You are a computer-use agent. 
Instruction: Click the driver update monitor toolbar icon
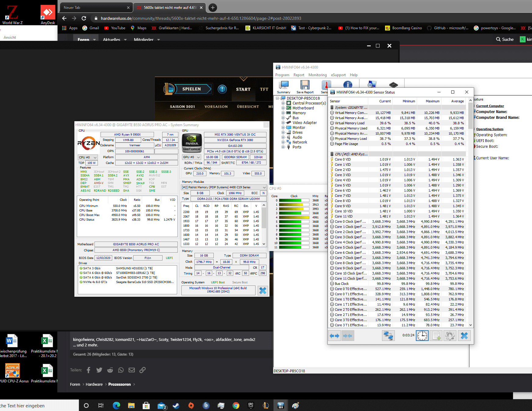pyautogui.click(x=372, y=84)
